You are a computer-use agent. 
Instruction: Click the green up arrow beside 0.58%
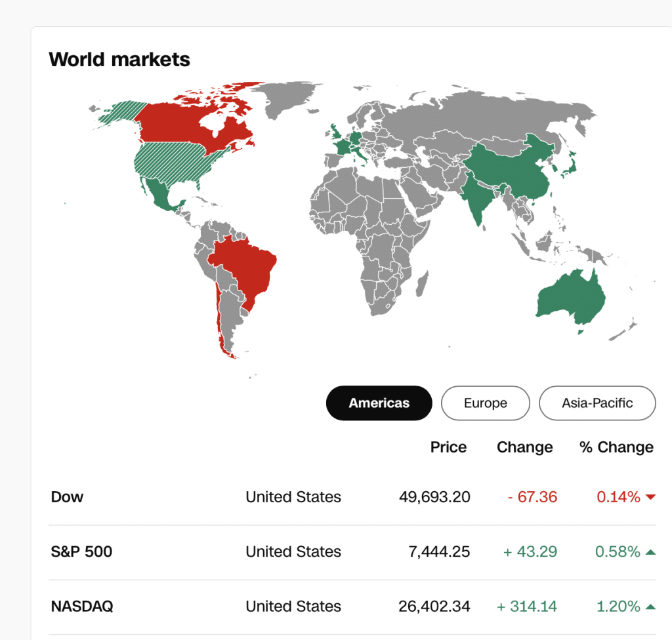point(650,551)
